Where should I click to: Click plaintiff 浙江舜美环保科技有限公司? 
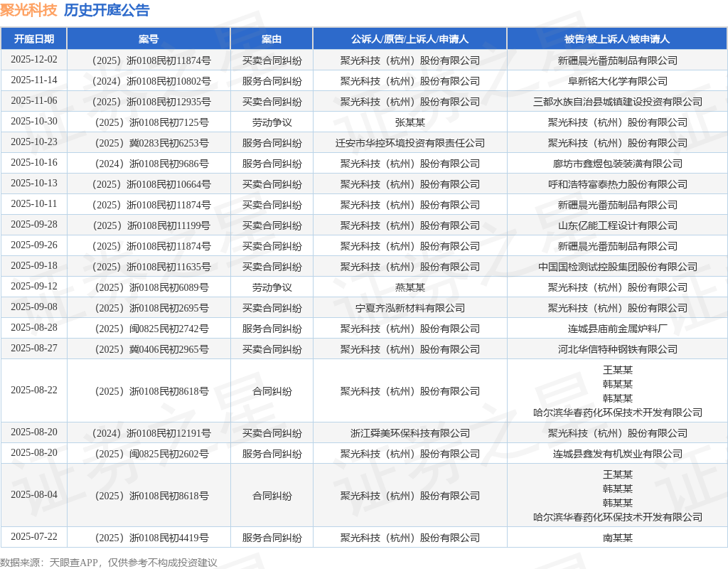(410, 433)
